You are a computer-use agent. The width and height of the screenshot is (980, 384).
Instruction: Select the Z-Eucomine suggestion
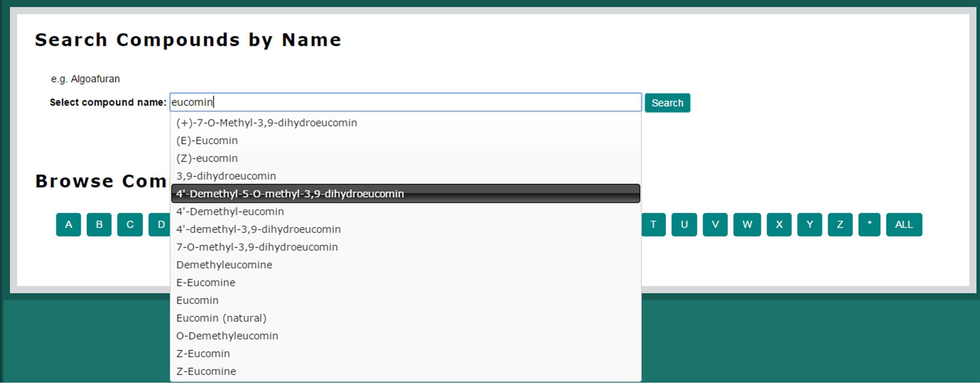[x=405, y=371]
